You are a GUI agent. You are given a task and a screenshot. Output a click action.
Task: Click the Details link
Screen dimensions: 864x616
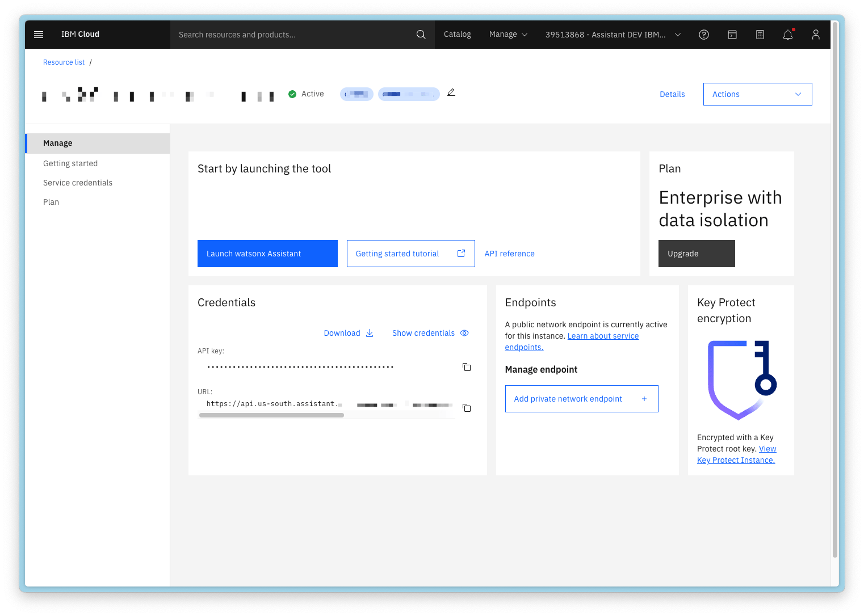point(672,94)
